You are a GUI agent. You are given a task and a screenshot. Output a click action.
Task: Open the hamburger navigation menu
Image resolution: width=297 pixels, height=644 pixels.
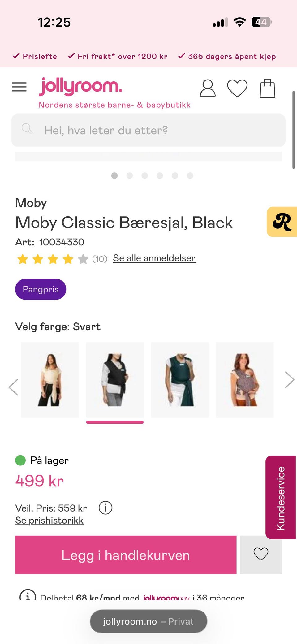(19, 87)
